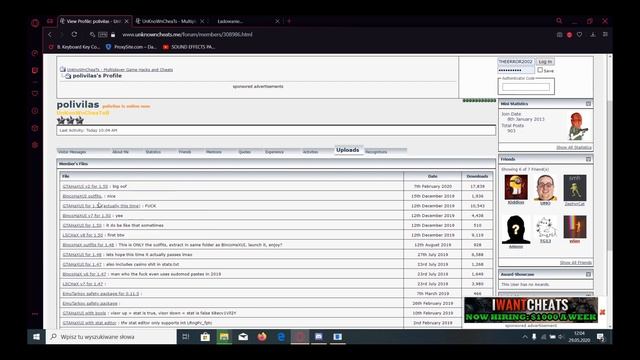
Task: Click 'Show All Statistics' link
Action: [573, 147]
